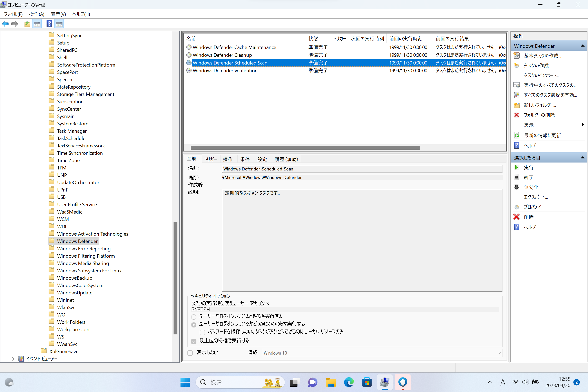588x392 pixels.
Task: Open the Tips lightbulb taskbar app
Action: tap(403, 382)
